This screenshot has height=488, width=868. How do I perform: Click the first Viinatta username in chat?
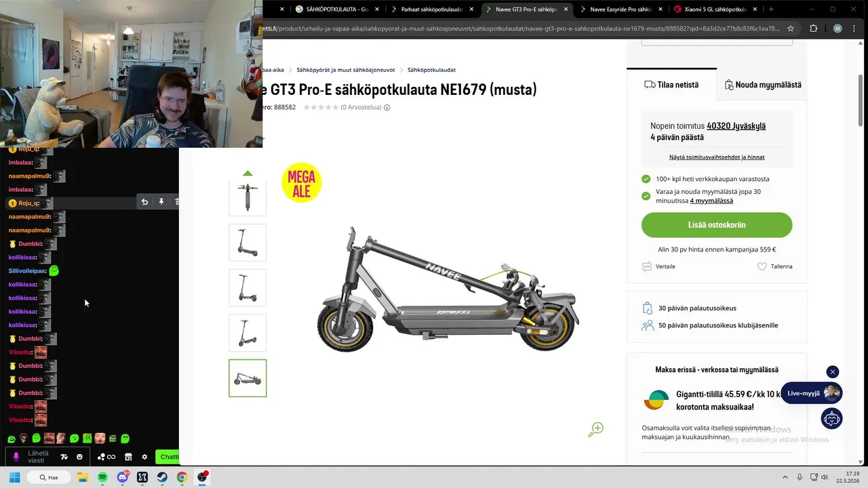click(x=20, y=352)
